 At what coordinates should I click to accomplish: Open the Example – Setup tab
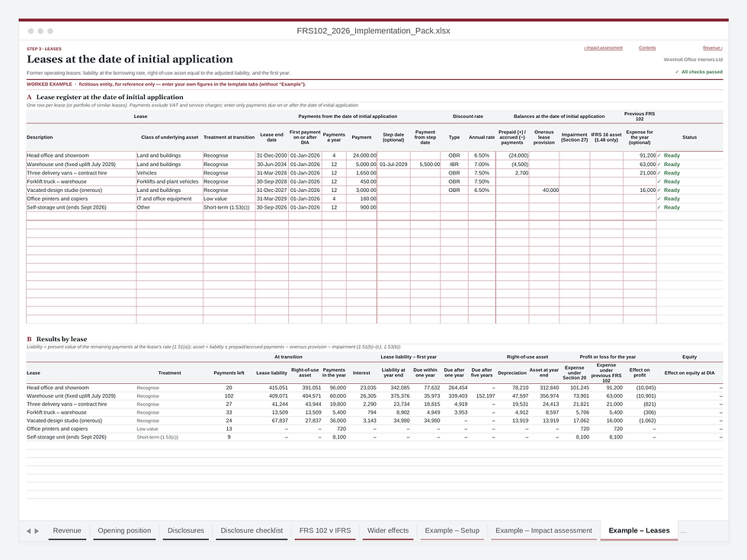tap(452, 530)
